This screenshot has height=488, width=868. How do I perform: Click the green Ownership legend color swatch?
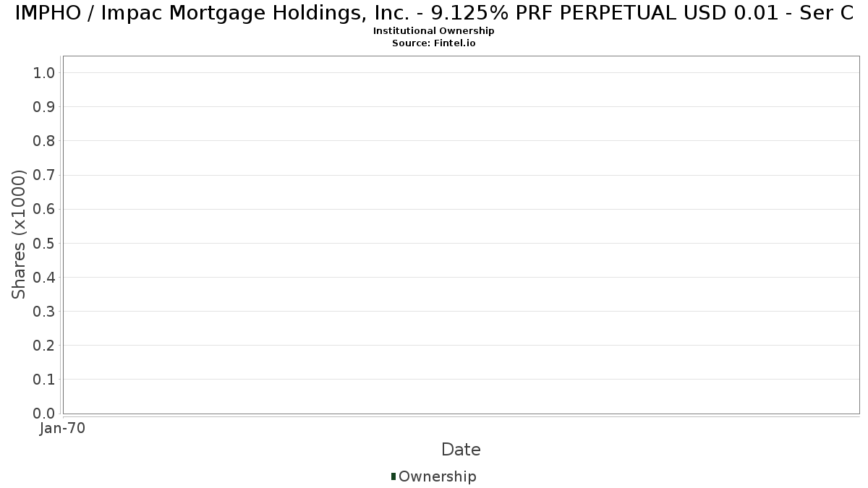pos(393,476)
